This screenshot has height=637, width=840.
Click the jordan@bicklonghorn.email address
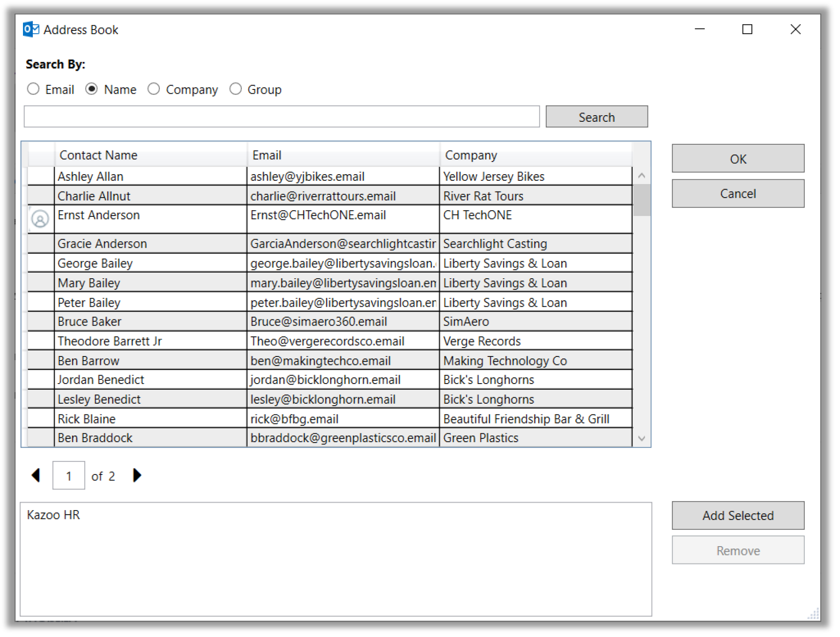coord(325,380)
